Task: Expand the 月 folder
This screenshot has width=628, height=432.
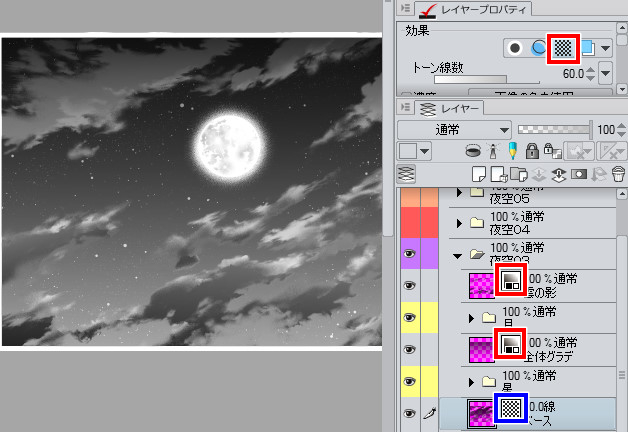Action: point(471,319)
